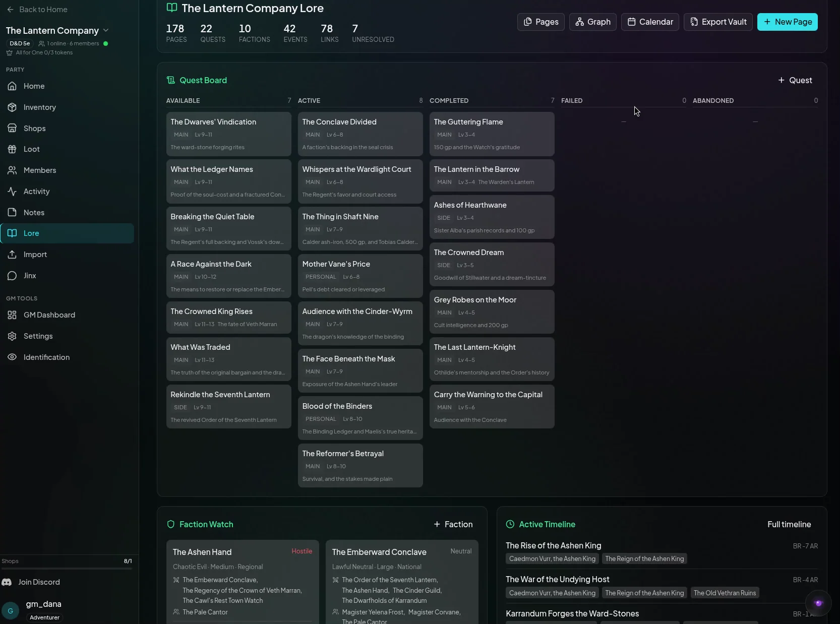
Task: Add a new Quest to the board
Action: pyautogui.click(x=795, y=80)
